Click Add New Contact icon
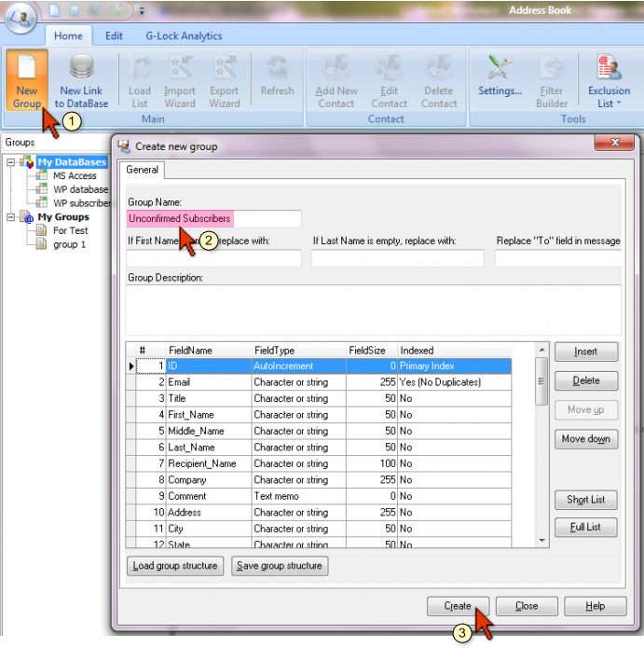This screenshot has width=644, height=648. click(x=336, y=81)
